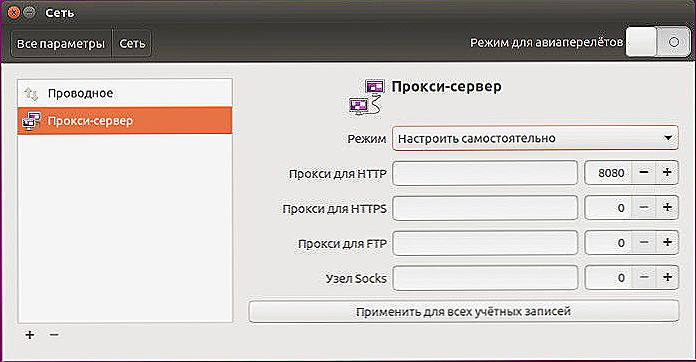Increase HTTP proxy port with plus
Screen dimensions: 696x362
[x=667, y=173]
